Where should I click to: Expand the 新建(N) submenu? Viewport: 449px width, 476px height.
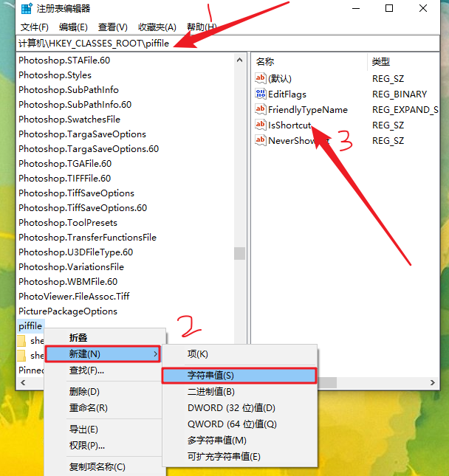pyautogui.click(x=102, y=354)
